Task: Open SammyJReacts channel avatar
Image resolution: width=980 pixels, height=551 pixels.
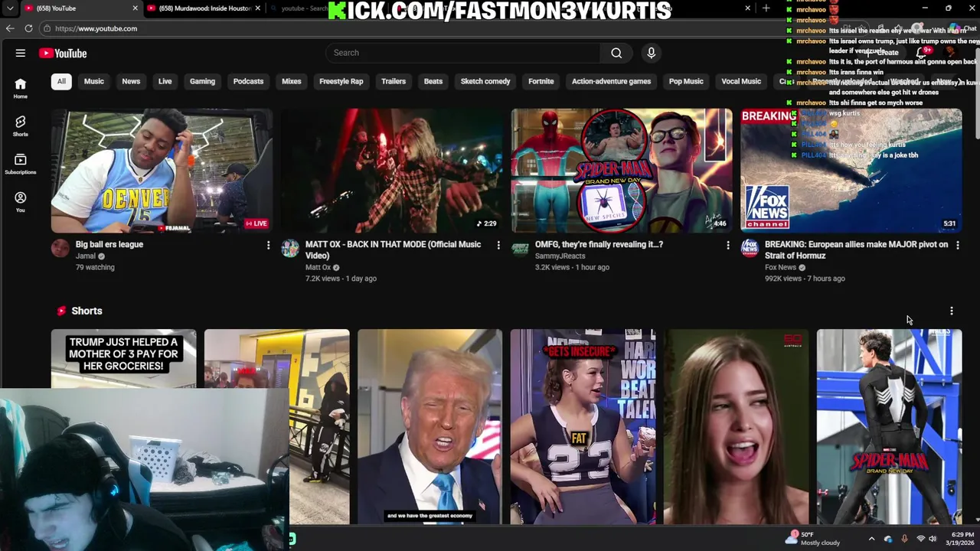Action: pyautogui.click(x=520, y=248)
